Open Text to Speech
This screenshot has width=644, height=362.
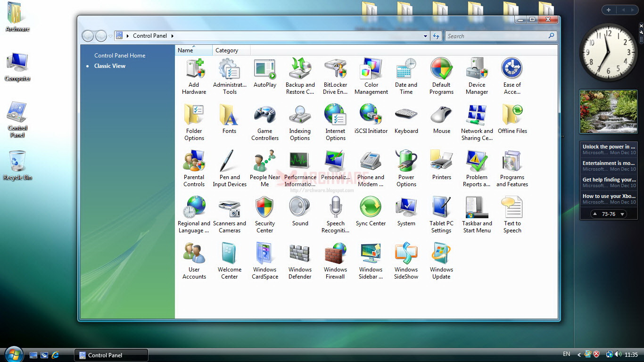point(512,215)
